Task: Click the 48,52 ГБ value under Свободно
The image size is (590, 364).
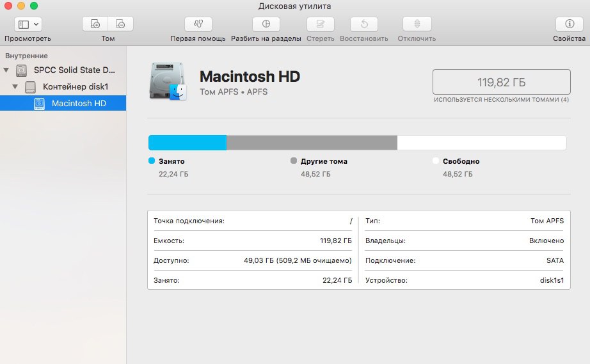Action: pyautogui.click(x=458, y=174)
